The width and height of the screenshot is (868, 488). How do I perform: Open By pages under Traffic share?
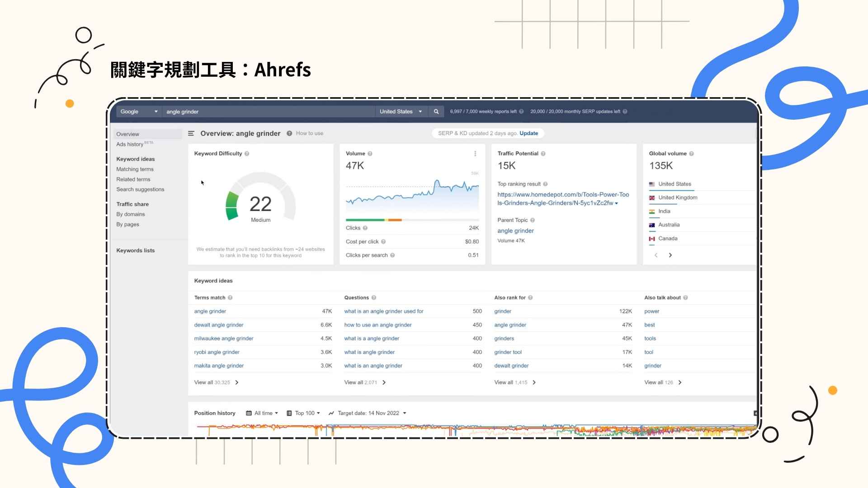tap(127, 225)
